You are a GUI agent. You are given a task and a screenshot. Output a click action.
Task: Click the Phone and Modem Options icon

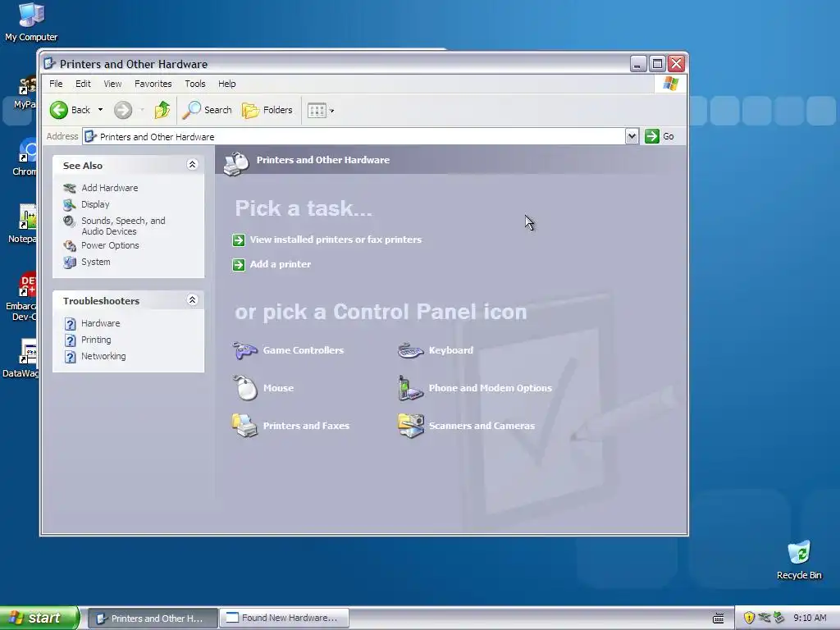[410, 388]
